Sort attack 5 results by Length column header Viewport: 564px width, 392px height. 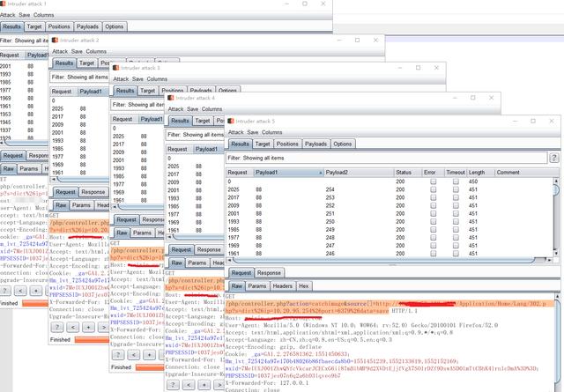481,173
